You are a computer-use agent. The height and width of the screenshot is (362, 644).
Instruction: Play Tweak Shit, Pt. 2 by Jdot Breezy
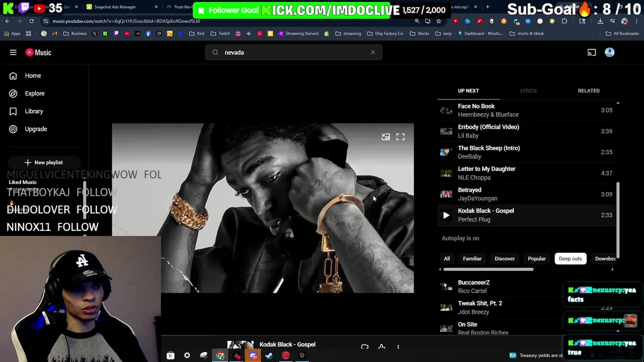pos(526,307)
